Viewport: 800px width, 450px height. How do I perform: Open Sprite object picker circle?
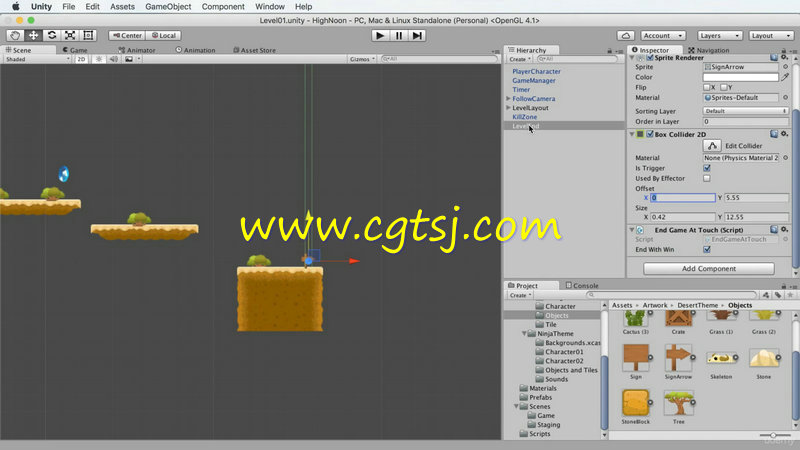pos(786,67)
